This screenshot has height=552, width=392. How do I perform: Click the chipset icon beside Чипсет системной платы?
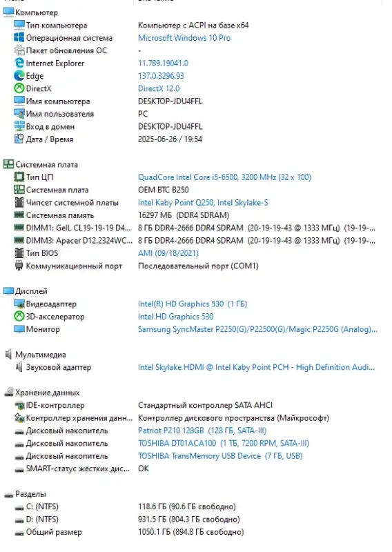click(x=19, y=202)
